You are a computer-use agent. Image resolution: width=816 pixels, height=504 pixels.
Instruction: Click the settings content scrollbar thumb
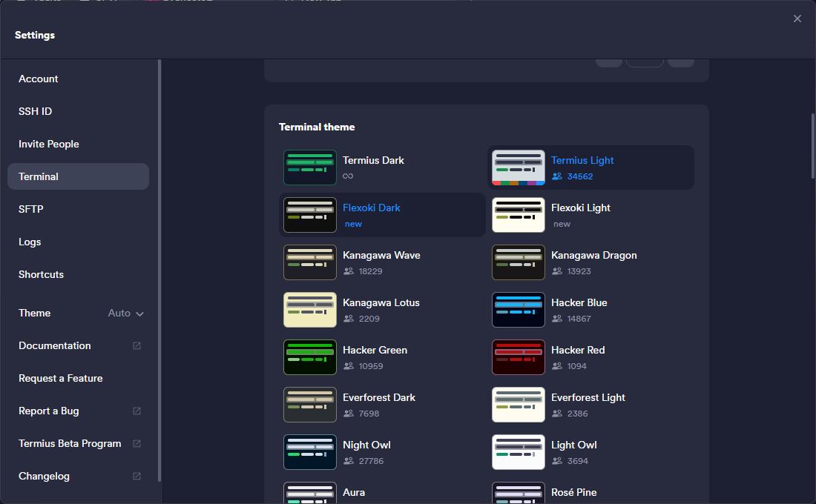(813, 146)
